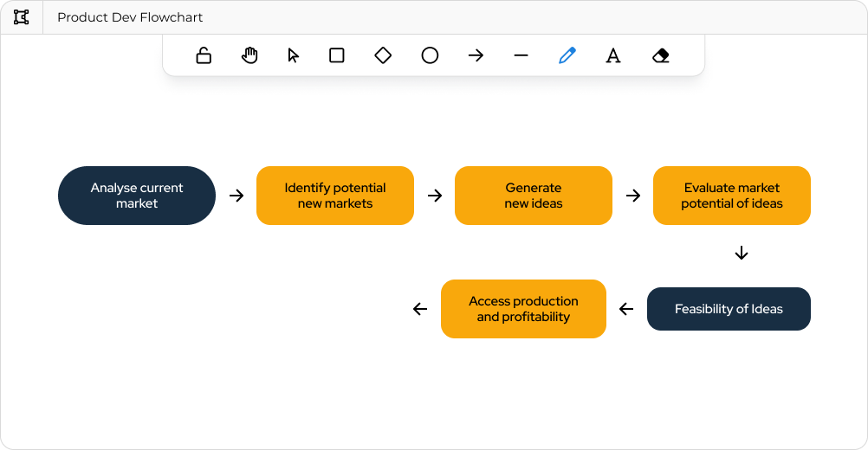Image resolution: width=868 pixels, height=450 pixels.
Task: Select the pointer selection tool
Action: click(x=293, y=55)
